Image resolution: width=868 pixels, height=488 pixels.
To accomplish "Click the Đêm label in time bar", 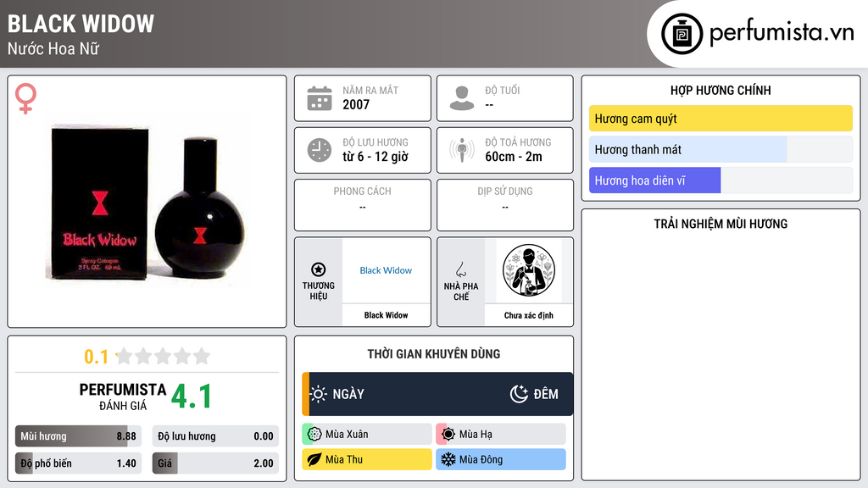I will coord(546,394).
